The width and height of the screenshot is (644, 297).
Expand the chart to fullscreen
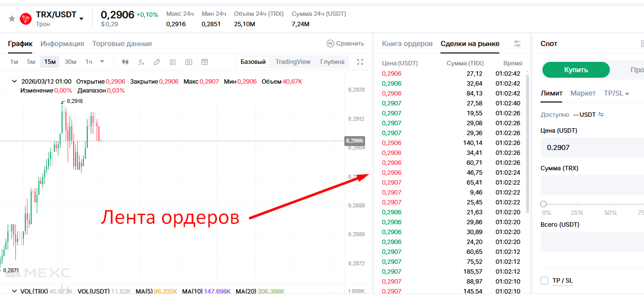pos(360,62)
